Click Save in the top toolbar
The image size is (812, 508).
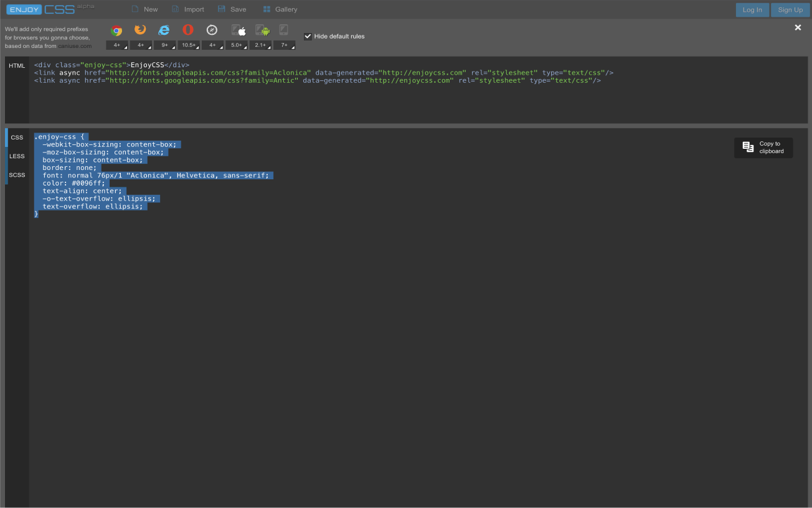coord(232,9)
